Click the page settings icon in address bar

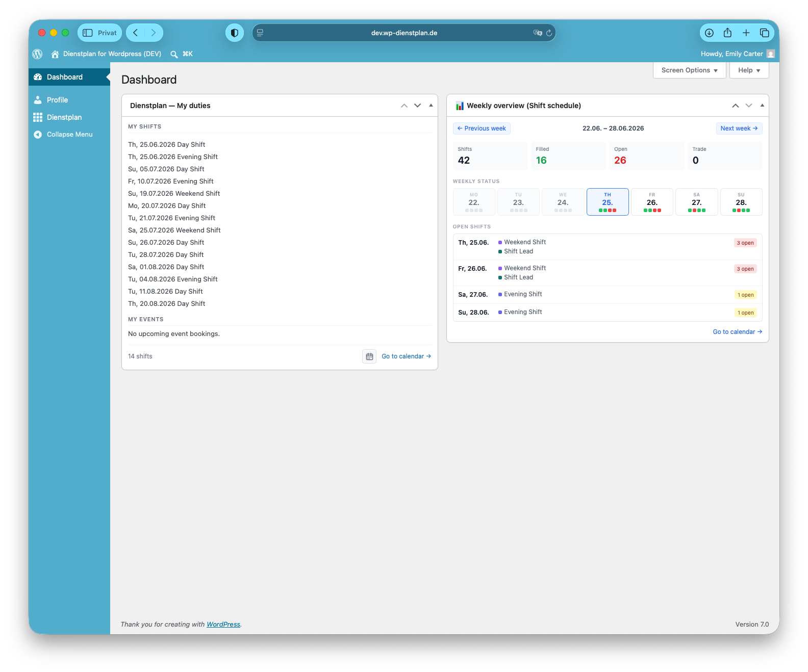coord(260,33)
